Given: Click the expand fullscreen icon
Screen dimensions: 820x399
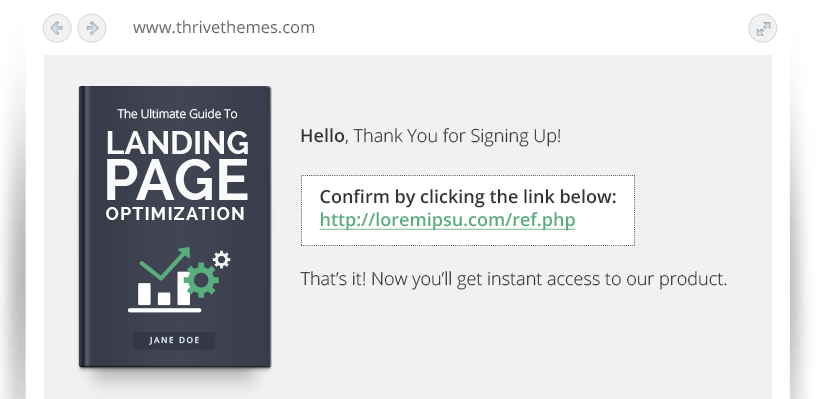Looking at the screenshot, I should click(x=762, y=28).
